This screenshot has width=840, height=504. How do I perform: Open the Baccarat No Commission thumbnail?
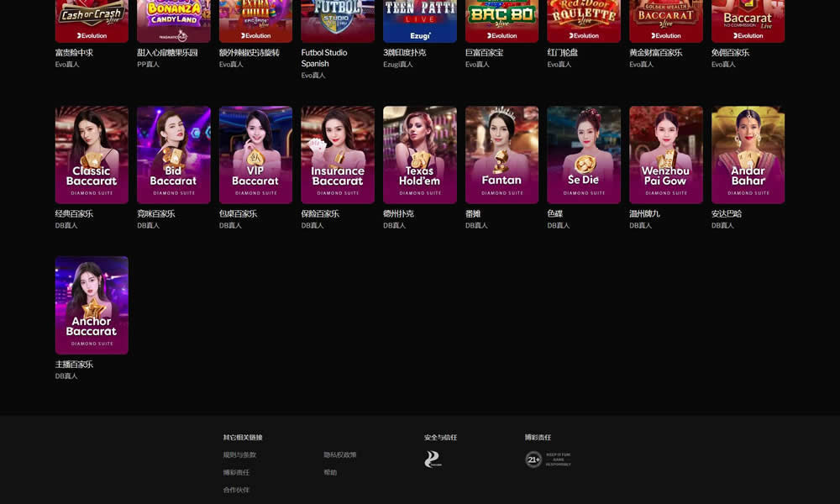coord(748,21)
